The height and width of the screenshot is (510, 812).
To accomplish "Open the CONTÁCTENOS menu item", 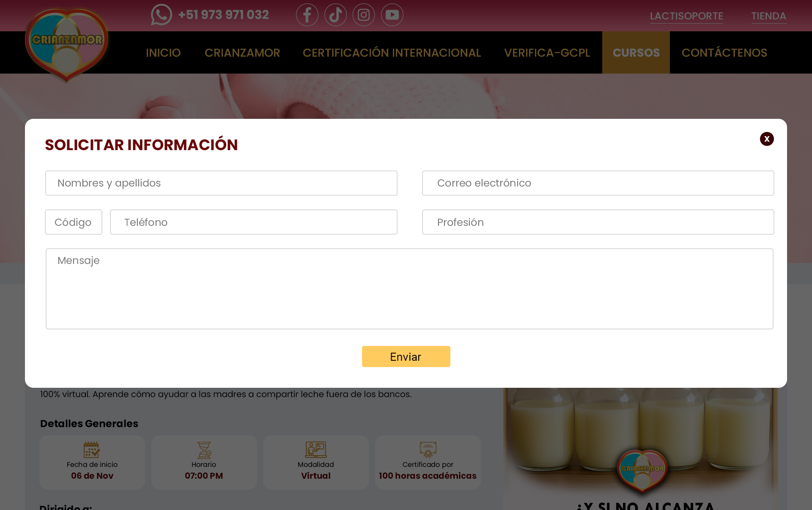I will (724, 53).
